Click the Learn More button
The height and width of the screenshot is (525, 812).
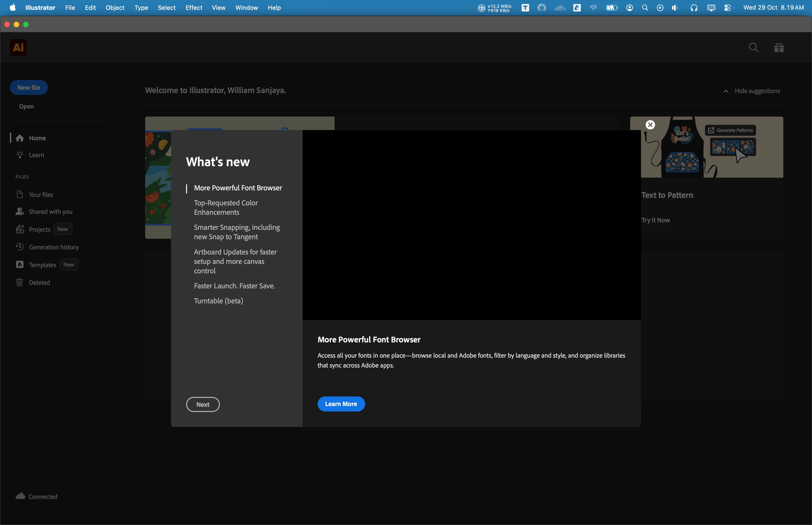(x=341, y=404)
